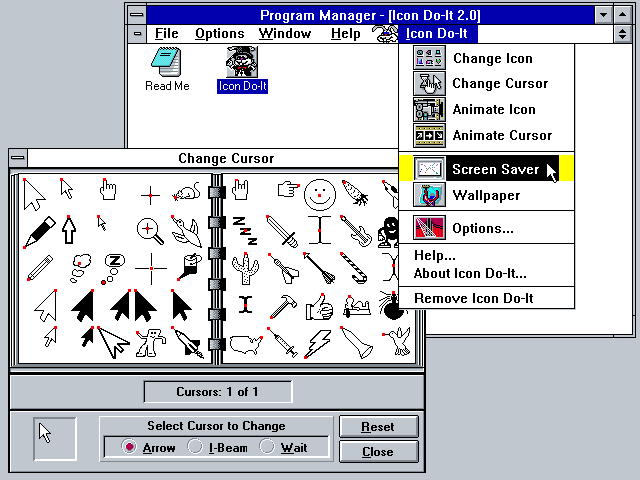
Task: Open the Window menu
Action: 285,34
